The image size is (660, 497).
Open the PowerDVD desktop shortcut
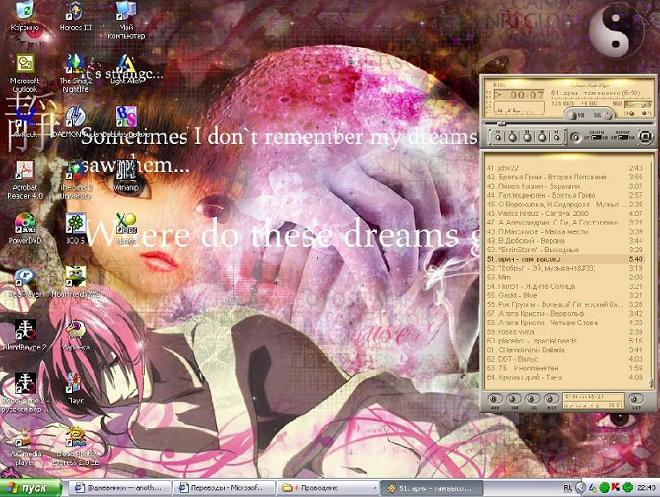pyautogui.click(x=24, y=228)
